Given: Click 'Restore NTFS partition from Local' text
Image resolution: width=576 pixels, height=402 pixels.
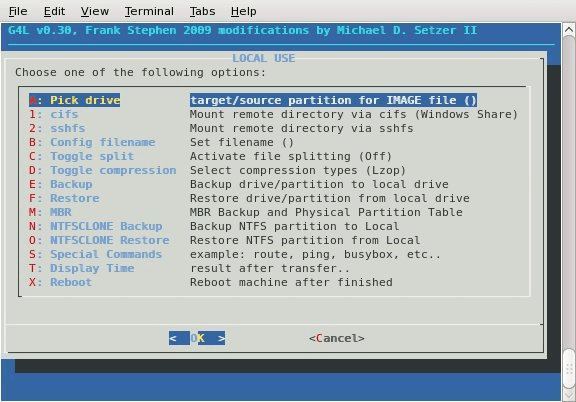Looking at the screenshot, I should (x=305, y=240).
